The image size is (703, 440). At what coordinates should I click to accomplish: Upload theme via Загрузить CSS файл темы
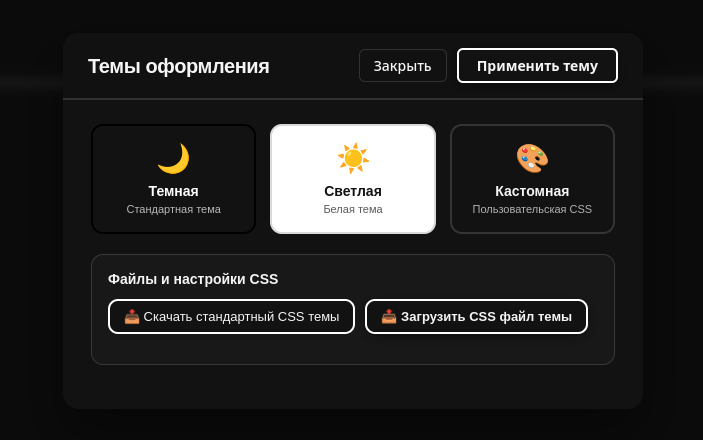(476, 317)
